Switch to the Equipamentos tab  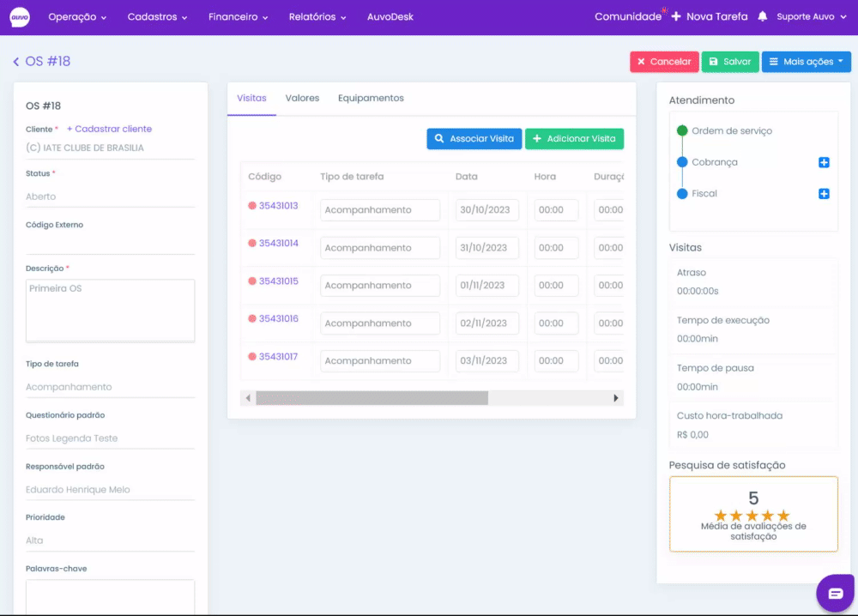pos(371,98)
